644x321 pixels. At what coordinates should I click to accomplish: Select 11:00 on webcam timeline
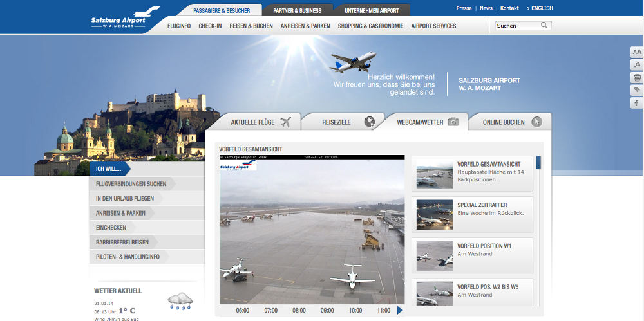click(384, 310)
